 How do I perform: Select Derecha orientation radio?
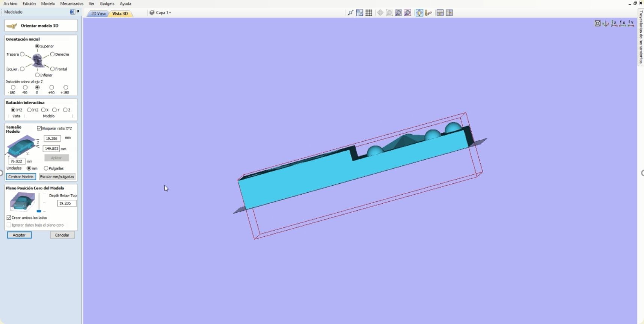point(52,54)
